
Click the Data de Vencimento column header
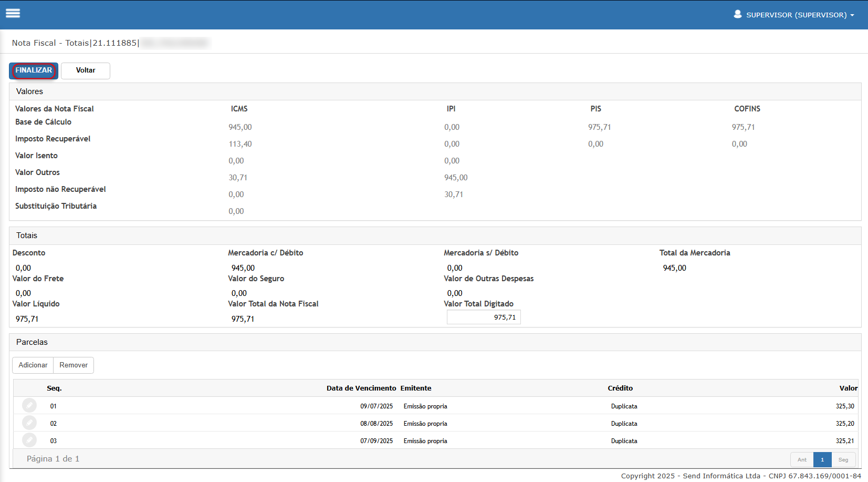(x=361, y=388)
